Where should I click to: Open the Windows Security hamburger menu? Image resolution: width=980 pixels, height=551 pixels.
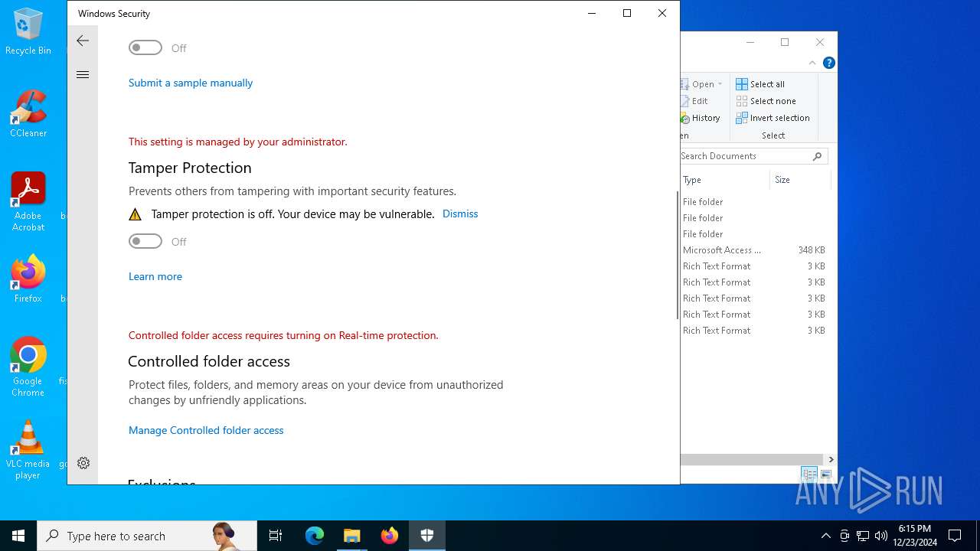tap(83, 74)
